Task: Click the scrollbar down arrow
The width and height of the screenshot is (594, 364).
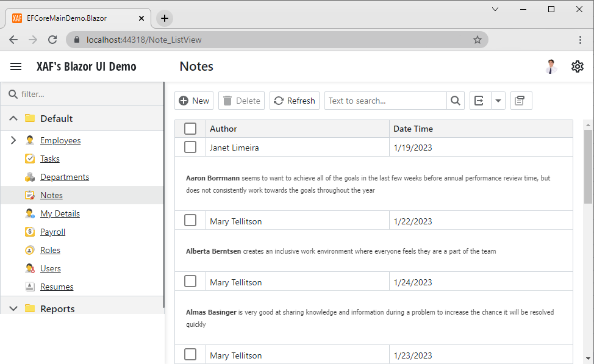Action: pyautogui.click(x=588, y=359)
